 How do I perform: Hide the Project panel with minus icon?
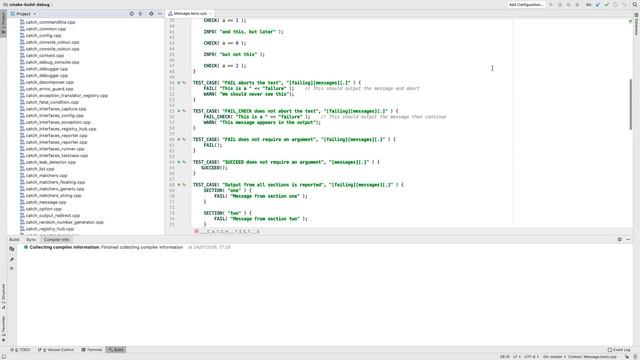pyautogui.click(x=160, y=13)
